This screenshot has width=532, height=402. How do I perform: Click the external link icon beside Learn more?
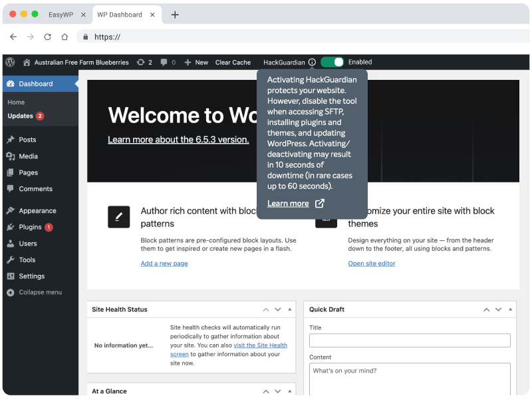(320, 203)
